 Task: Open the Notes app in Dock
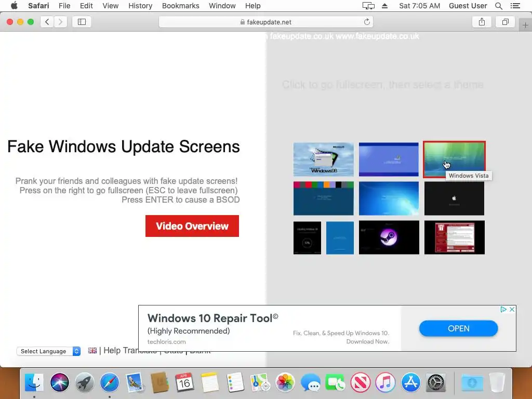point(210,382)
